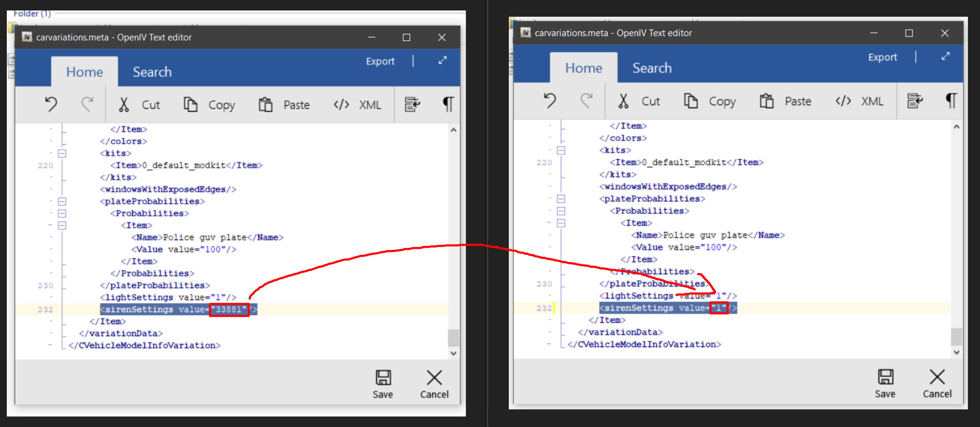Collapse the plateProbabilities node in right window

[561, 199]
